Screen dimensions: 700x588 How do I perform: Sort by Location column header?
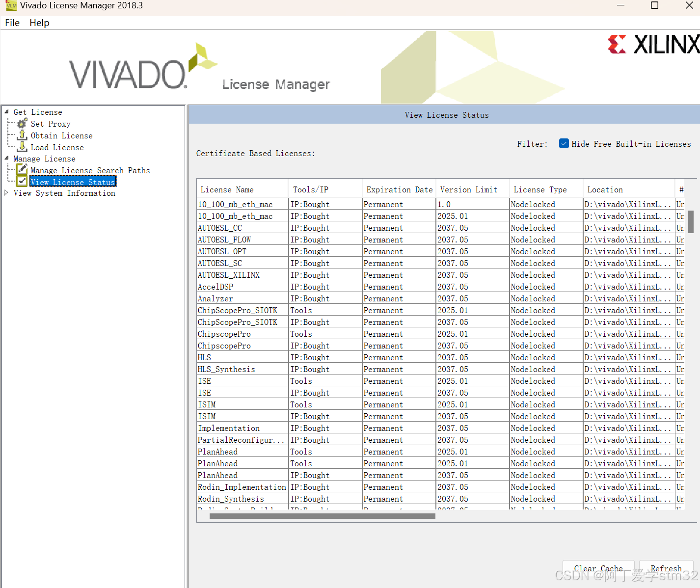[629, 189]
